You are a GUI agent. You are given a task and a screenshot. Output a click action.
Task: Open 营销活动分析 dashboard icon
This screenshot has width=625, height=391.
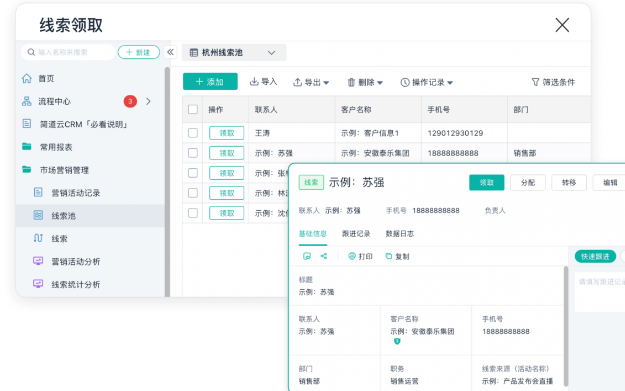pos(38,261)
